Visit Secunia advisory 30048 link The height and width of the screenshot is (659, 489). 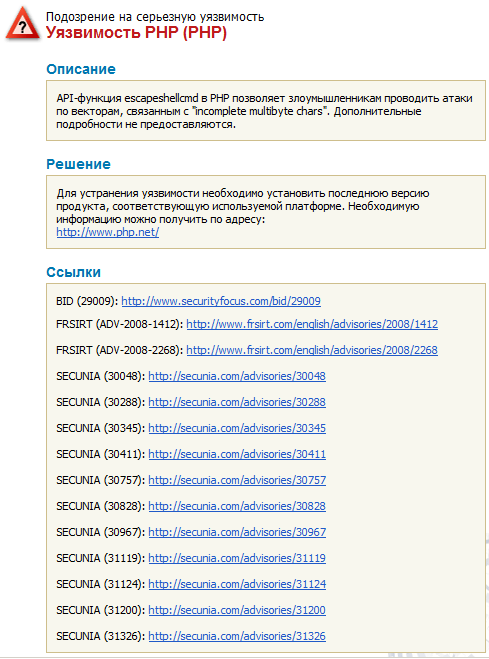tap(237, 376)
